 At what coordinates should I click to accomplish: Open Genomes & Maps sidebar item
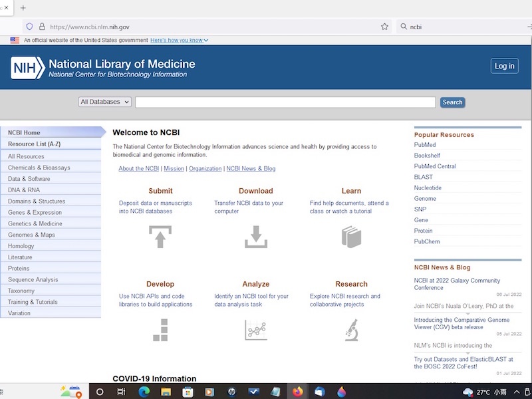coord(51,235)
